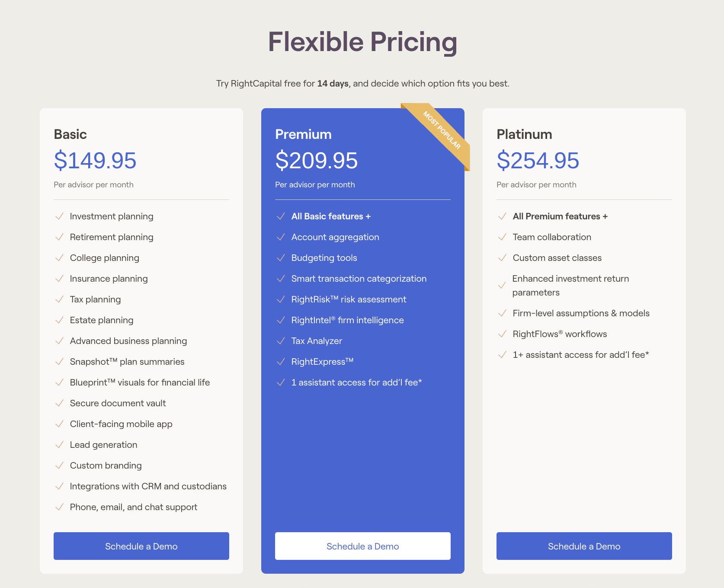Click the All Premium features + text

pos(560,216)
